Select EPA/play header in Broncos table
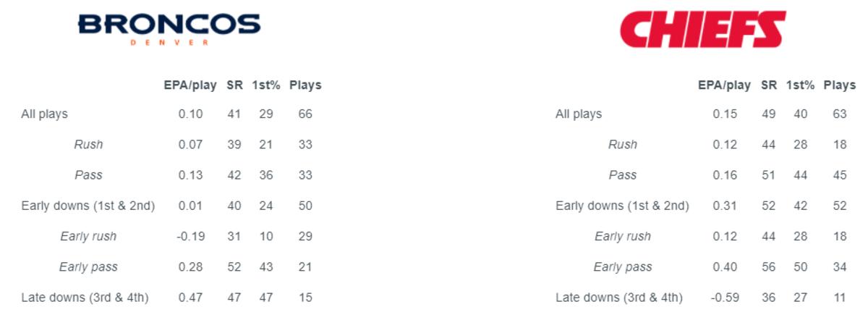The height and width of the screenshot is (320, 868). [190, 85]
